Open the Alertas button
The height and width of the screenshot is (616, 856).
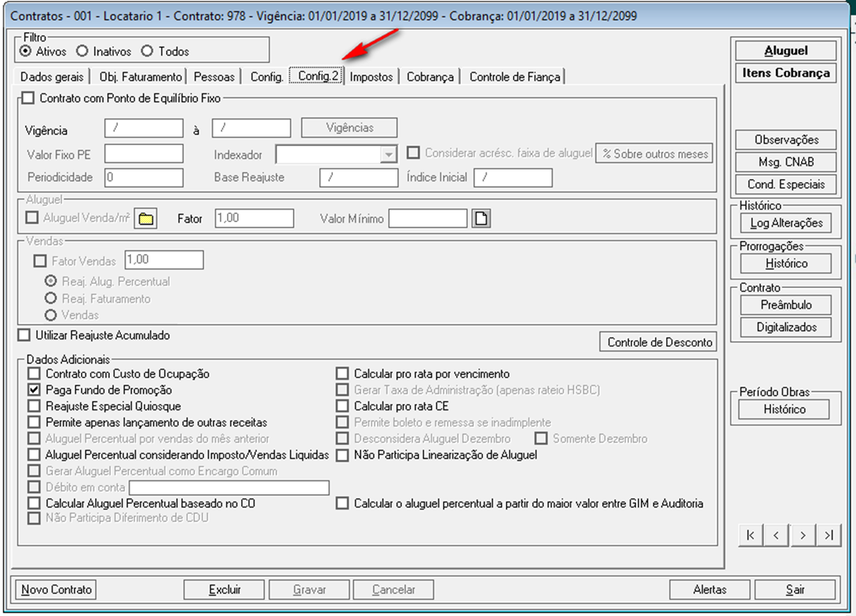point(710,590)
